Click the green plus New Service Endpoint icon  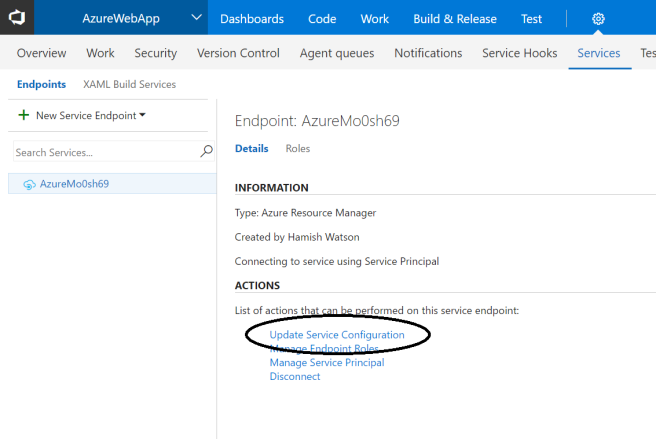coord(24,116)
